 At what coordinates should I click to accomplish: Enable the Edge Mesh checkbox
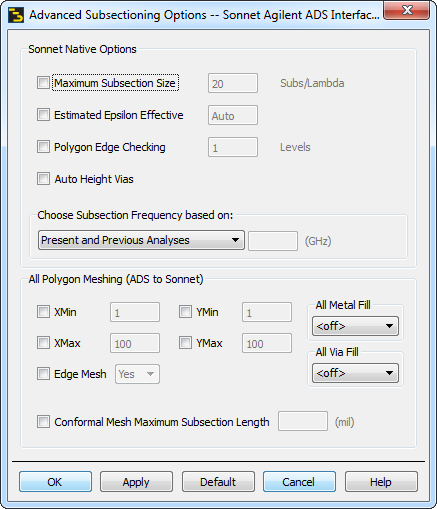point(43,374)
